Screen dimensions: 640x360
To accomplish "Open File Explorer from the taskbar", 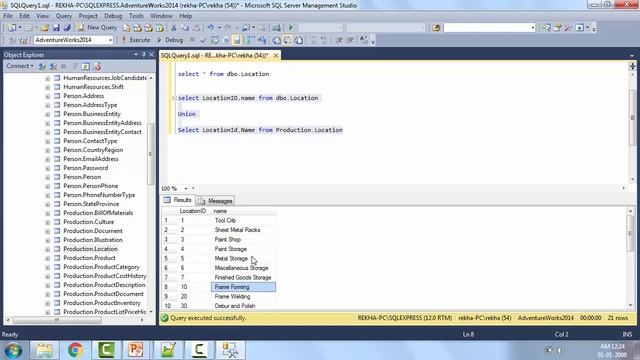I will [x=44, y=350].
